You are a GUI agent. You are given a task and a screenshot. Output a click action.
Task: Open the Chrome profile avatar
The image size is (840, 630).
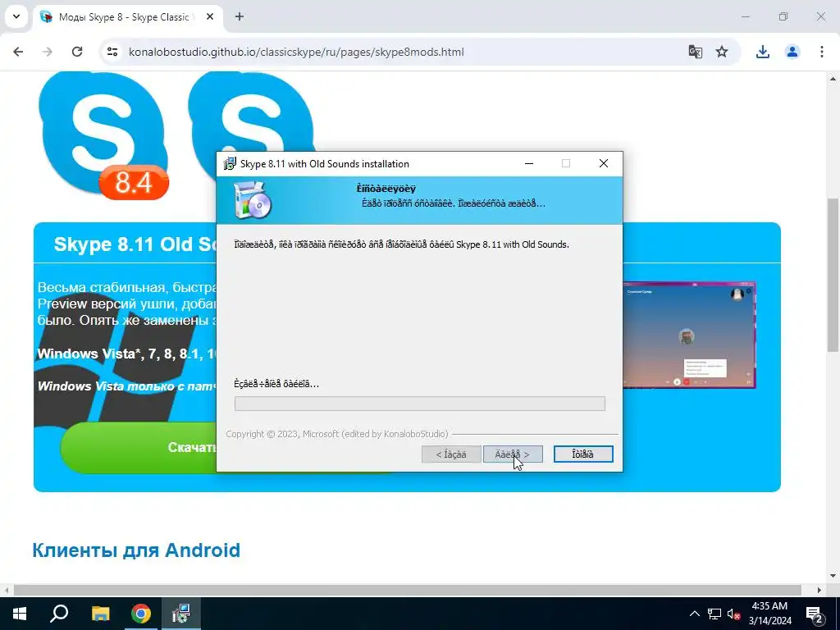[x=792, y=52]
